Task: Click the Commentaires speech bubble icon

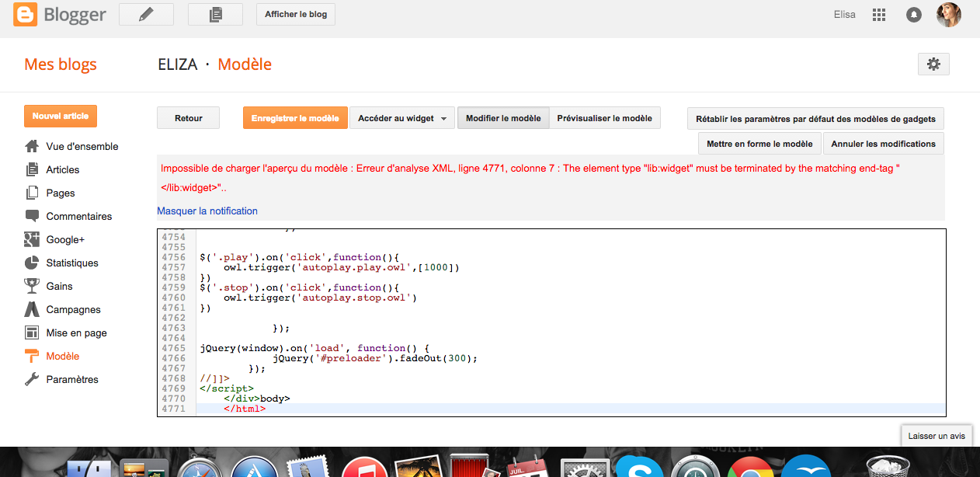Action: pos(31,216)
